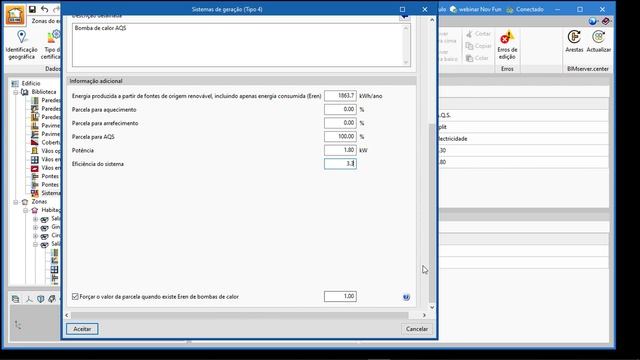Click Colar in main window ribbon
The image size is (640, 360).
tap(477, 58)
